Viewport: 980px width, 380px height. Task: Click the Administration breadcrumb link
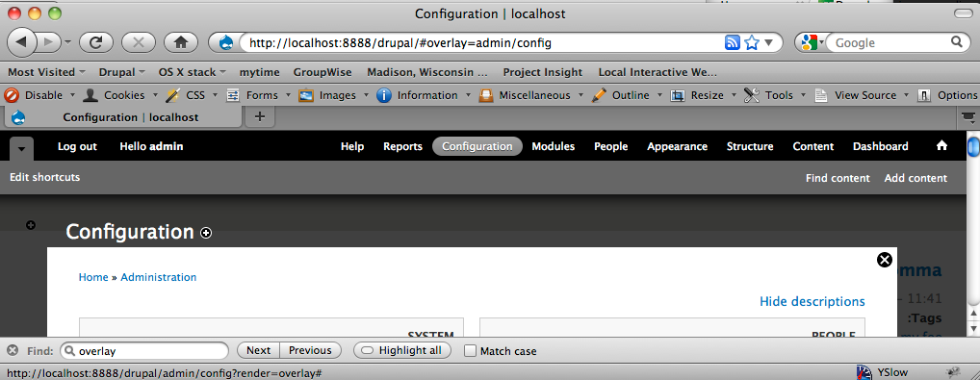click(x=158, y=277)
